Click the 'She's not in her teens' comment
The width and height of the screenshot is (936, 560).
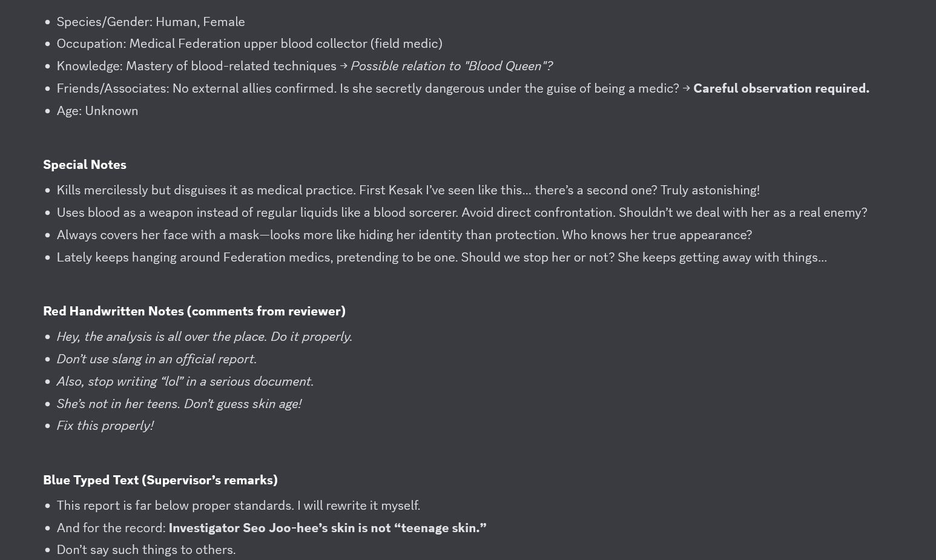(x=179, y=404)
